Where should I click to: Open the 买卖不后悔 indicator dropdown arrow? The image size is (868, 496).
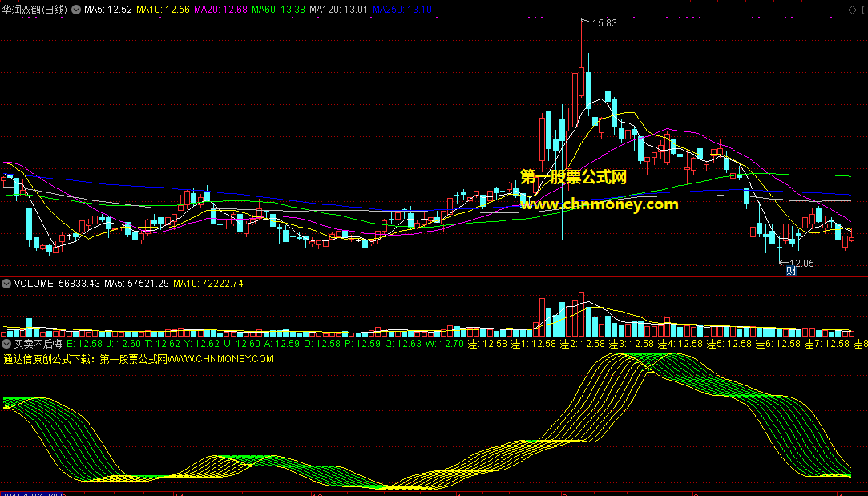tap(6, 344)
